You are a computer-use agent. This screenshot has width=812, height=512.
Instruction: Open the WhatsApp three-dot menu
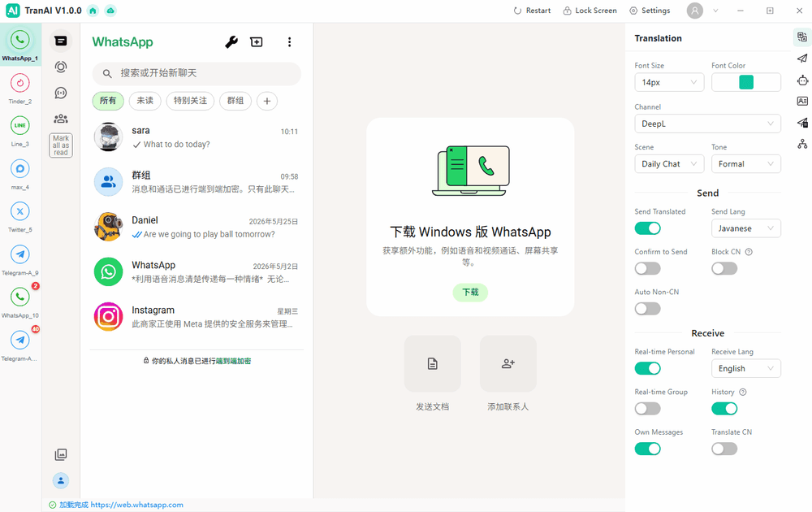click(x=290, y=42)
